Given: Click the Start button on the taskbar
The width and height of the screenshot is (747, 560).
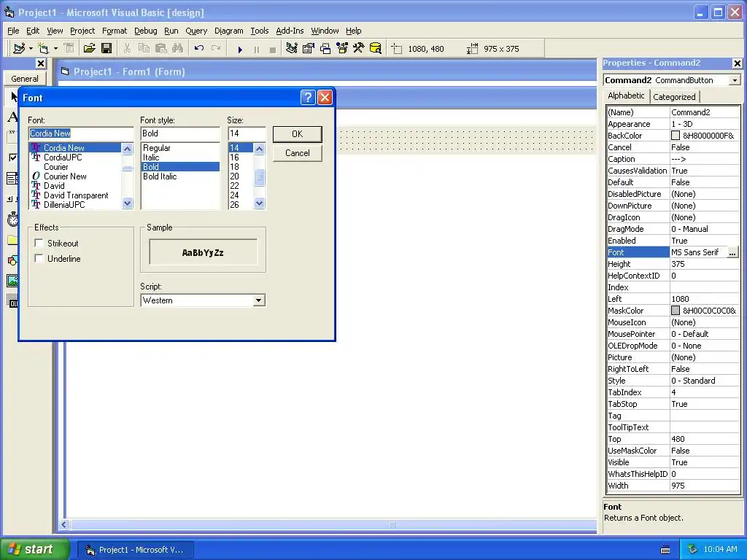Looking at the screenshot, I should [x=35, y=549].
